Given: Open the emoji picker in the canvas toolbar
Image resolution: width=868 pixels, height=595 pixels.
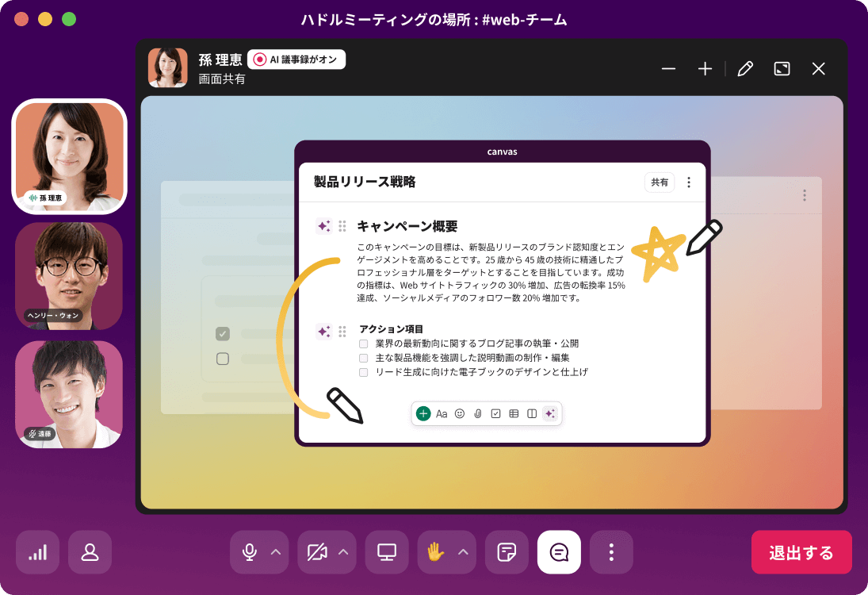Looking at the screenshot, I should (x=459, y=413).
